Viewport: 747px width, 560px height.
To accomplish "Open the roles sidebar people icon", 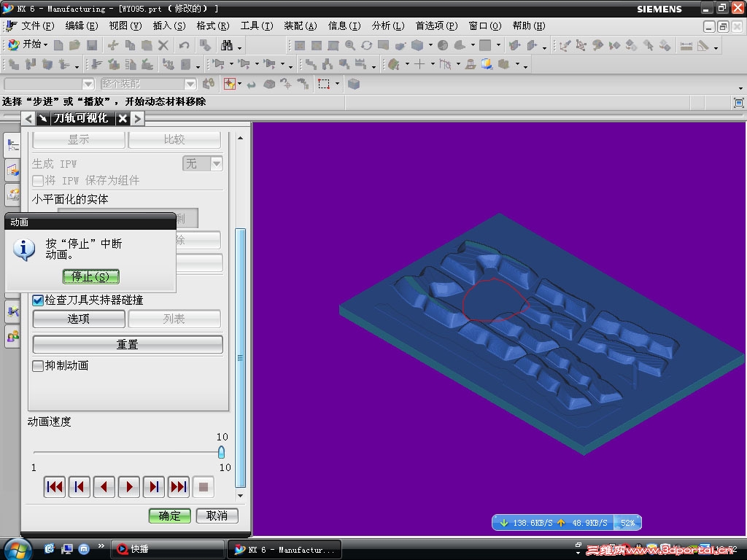I will pyautogui.click(x=13, y=336).
